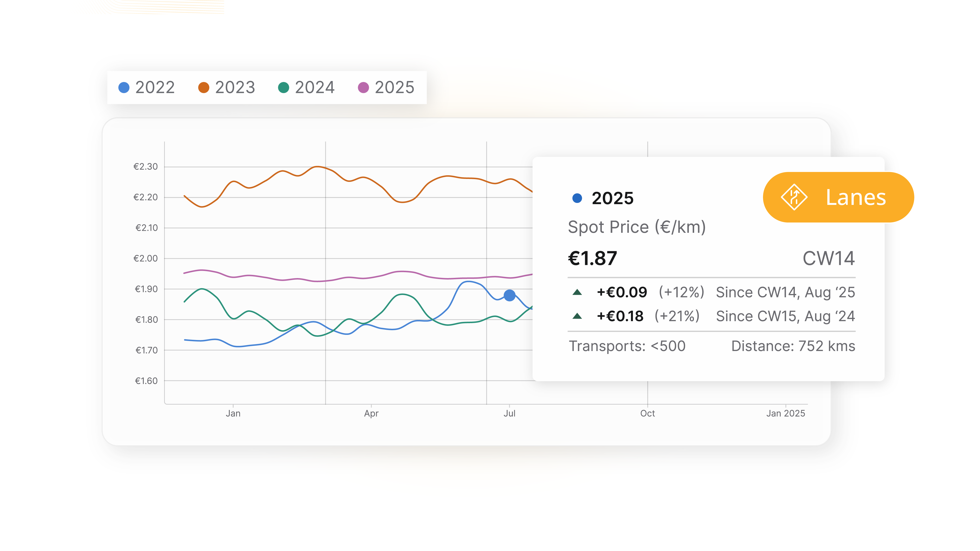Toggle the 2022 series blue dot
The width and height of the screenshot is (980, 551).
124,87
